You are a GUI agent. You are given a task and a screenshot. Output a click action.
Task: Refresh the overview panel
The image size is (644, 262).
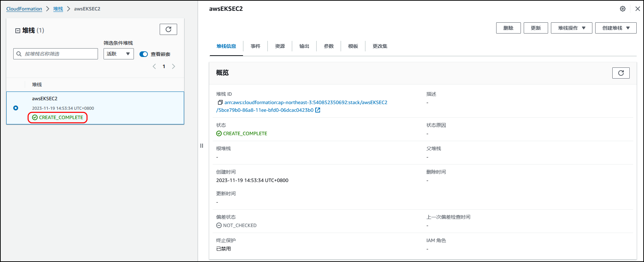621,73
